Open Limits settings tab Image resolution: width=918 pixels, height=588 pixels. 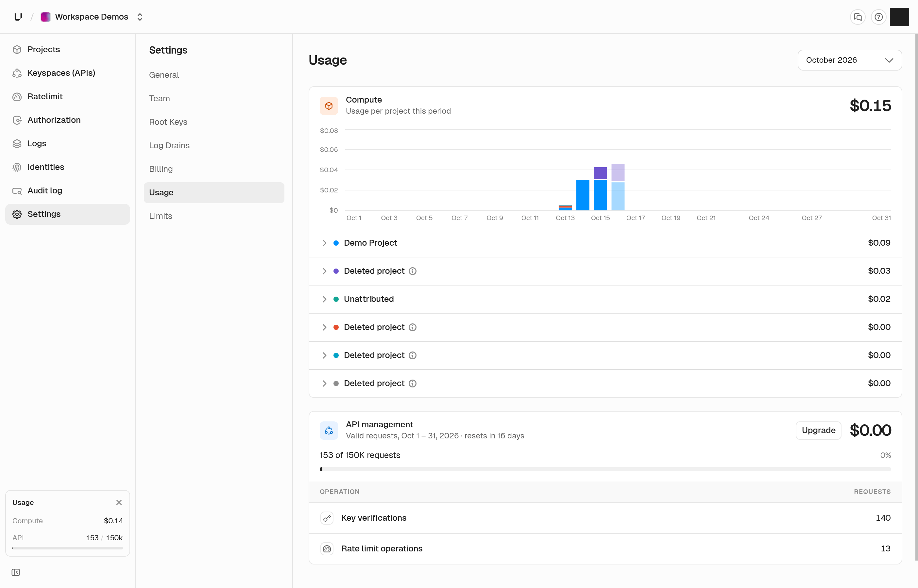pos(214,216)
